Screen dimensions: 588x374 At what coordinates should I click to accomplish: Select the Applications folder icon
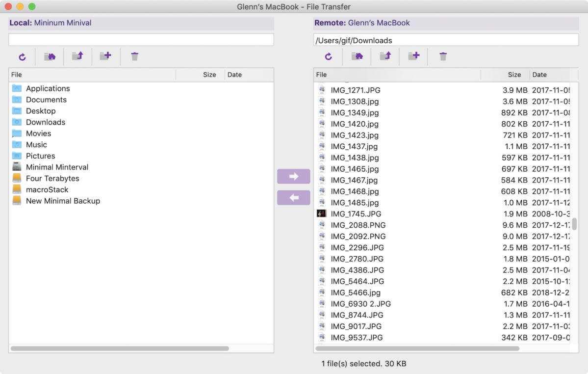point(17,88)
